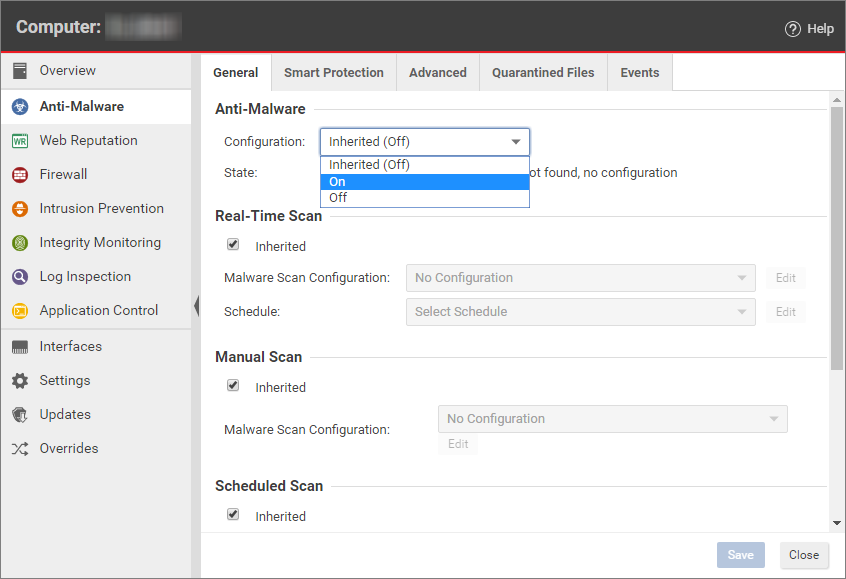Open the Quarantined Files tab
846x579 pixels.
point(543,72)
